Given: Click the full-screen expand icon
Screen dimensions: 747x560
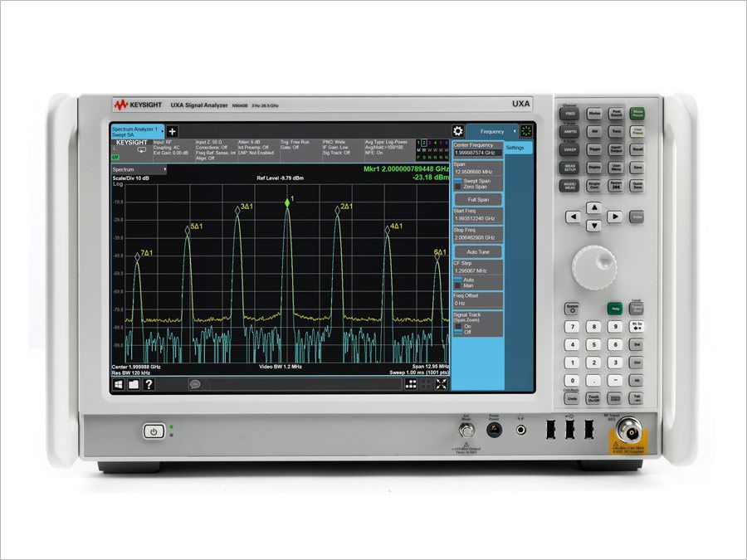Looking at the screenshot, I should (439, 382).
